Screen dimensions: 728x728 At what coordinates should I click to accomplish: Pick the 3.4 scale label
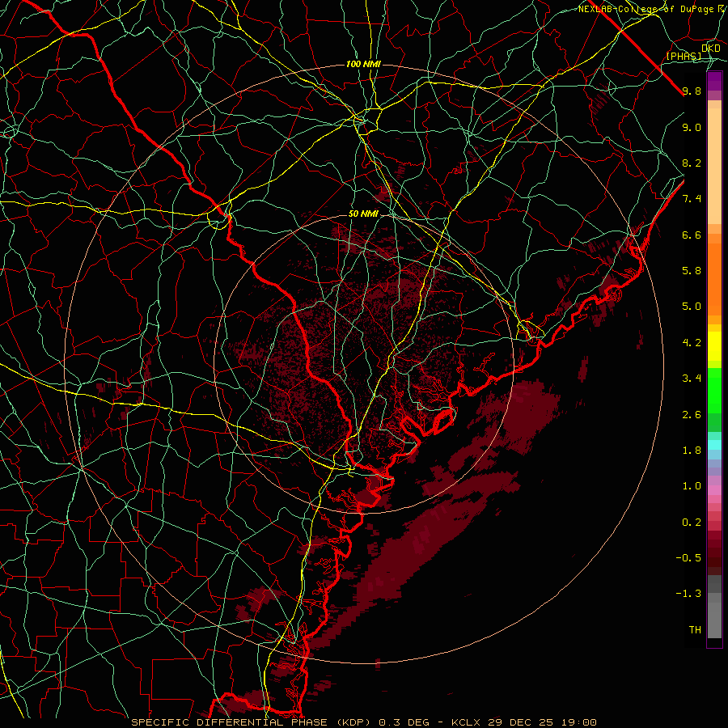pyautogui.click(x=692, y=379)
